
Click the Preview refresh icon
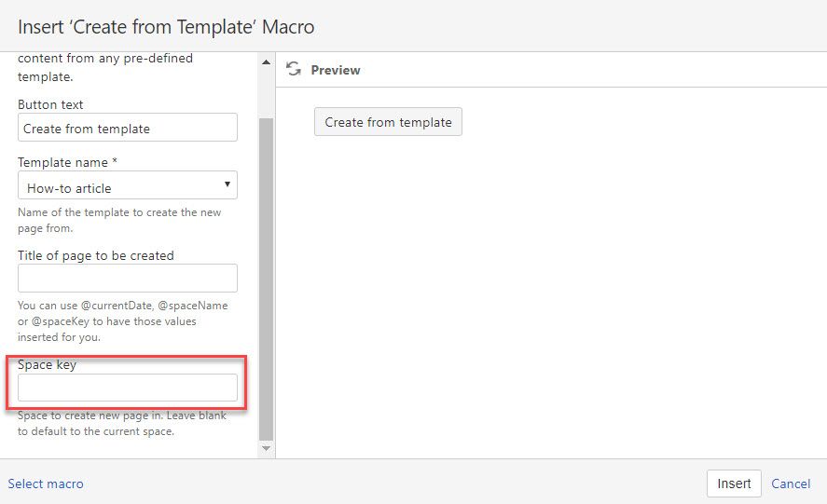pyautogui.click(x=294, y=69)
